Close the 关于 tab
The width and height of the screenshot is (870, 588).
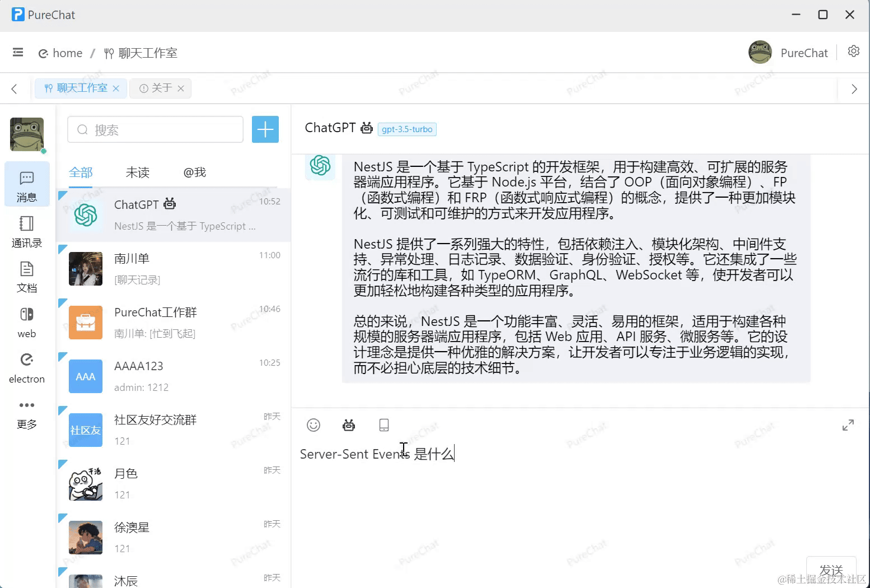coord(181,88)
